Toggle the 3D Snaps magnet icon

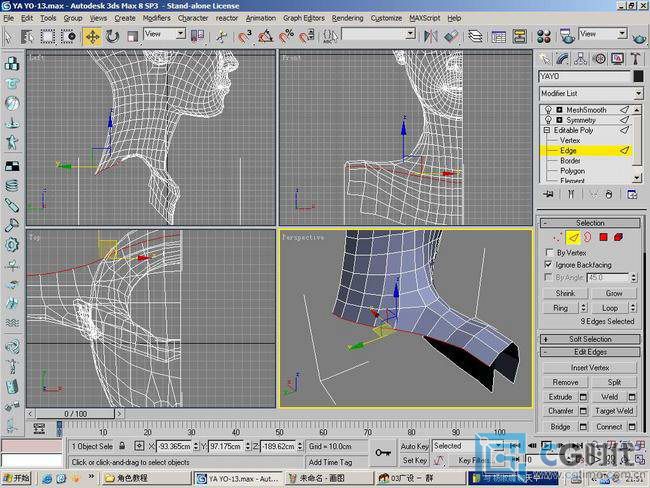coord(245,37)
